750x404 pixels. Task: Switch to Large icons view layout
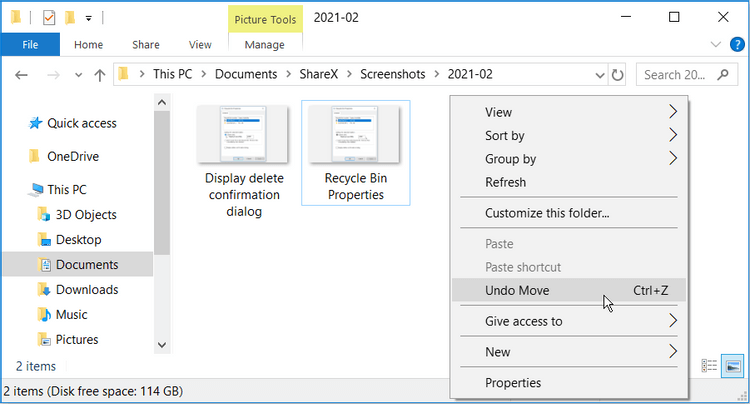coord(733,367)
